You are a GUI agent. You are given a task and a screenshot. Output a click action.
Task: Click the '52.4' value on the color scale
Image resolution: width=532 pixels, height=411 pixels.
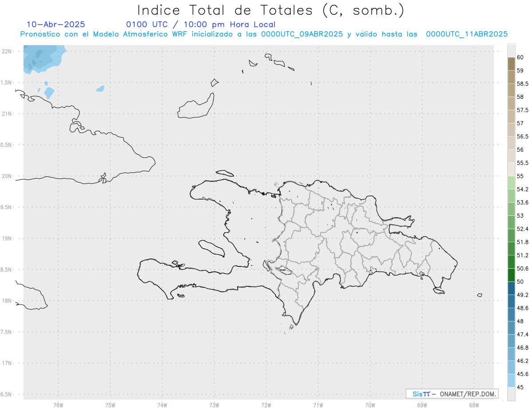click(x=522, y=229)
